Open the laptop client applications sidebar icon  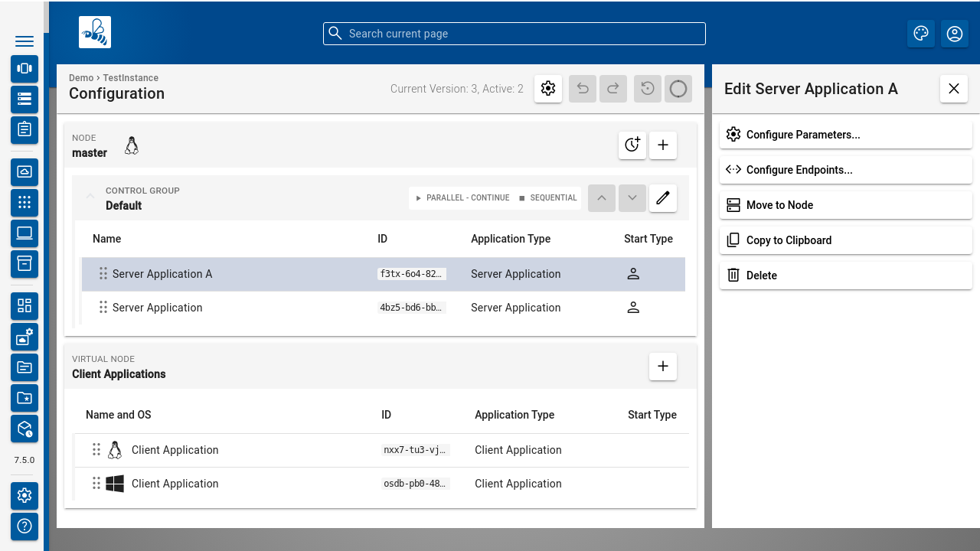pos(24,233)
